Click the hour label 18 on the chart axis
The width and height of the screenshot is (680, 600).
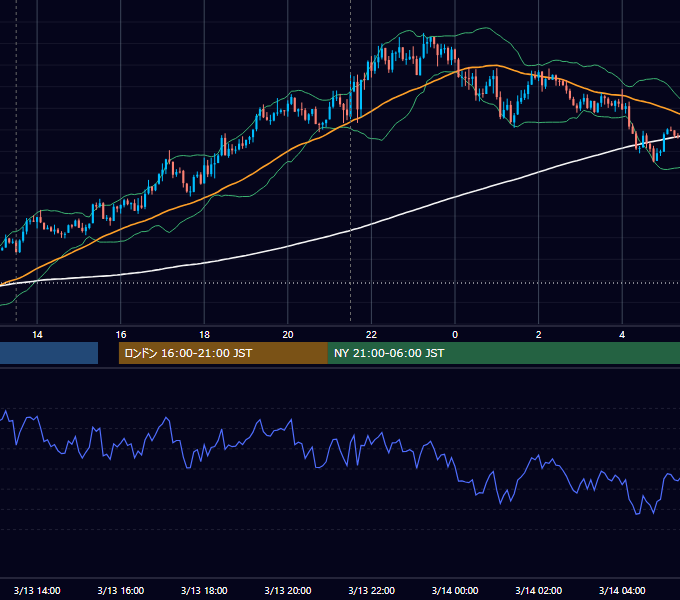point(204,335)
